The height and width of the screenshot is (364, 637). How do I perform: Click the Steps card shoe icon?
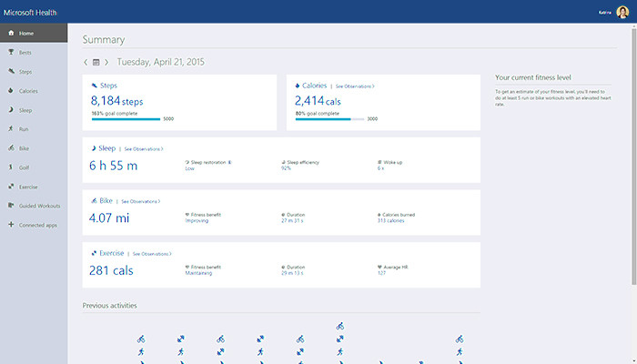(x=95, y=86)
